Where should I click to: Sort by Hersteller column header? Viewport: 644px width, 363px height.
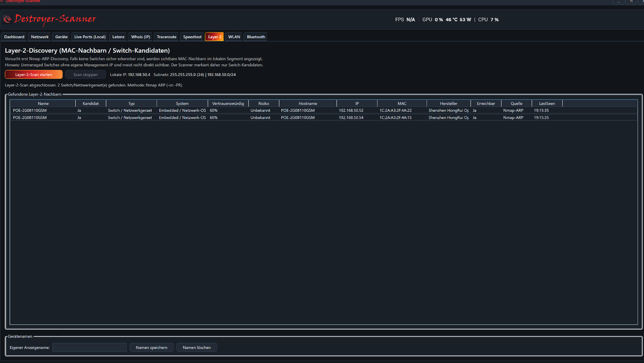coord(449,103)
